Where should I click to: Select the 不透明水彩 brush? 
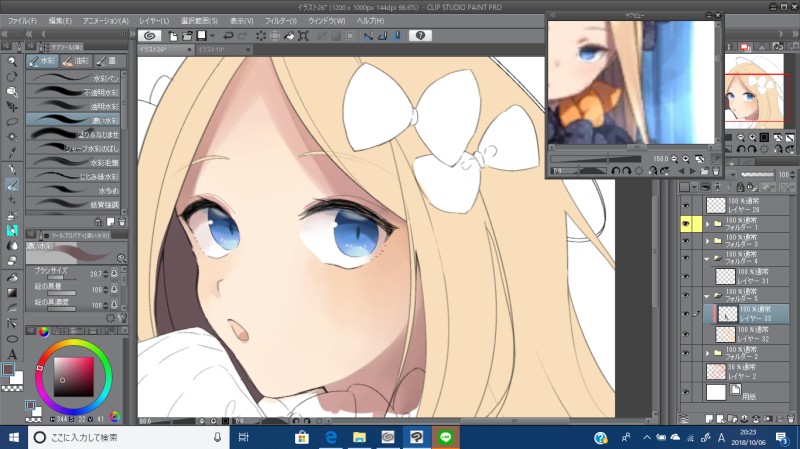(73, 92)
